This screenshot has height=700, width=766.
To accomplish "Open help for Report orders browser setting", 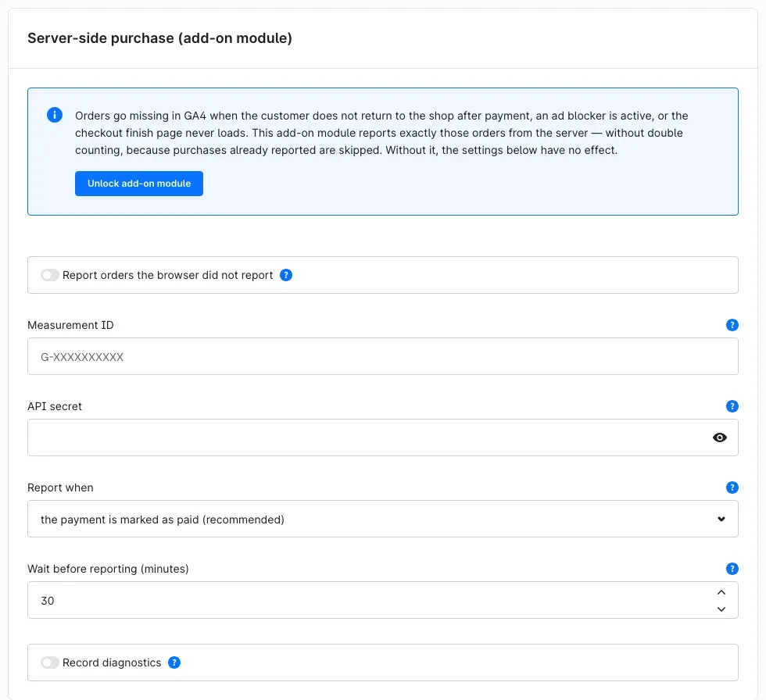I will click(286, 275).
